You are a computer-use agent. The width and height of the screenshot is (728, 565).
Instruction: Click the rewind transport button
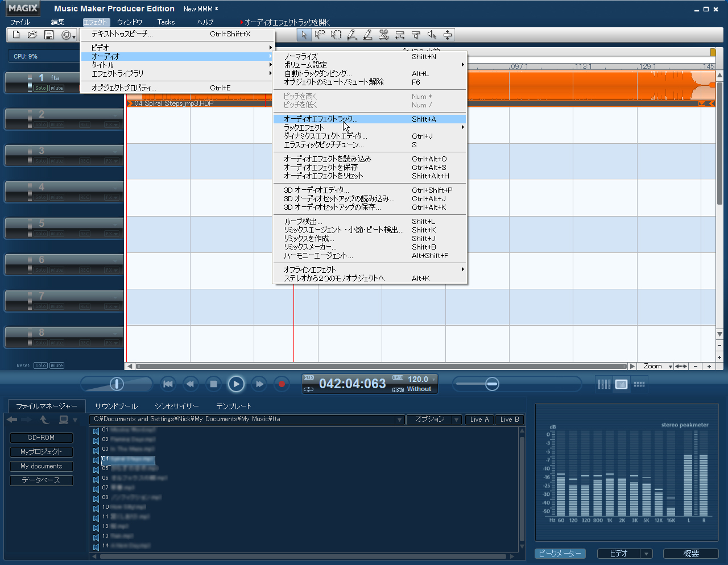pos(191,384)
